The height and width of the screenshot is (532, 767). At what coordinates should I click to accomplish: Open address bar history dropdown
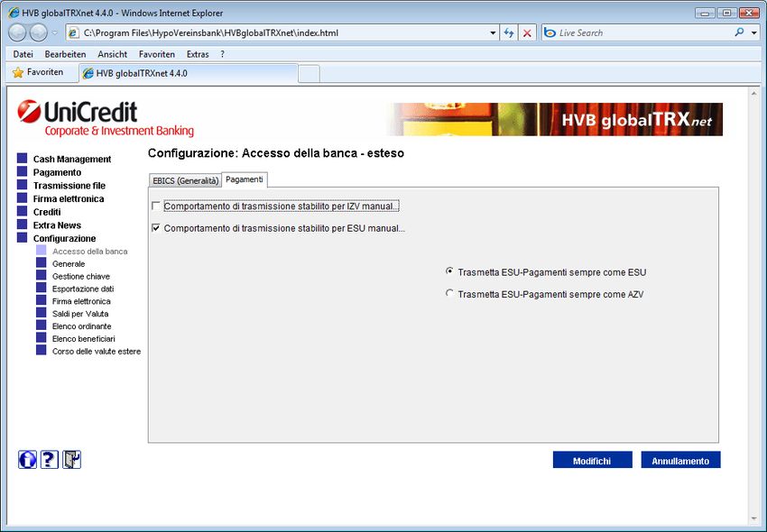[493, 32]
